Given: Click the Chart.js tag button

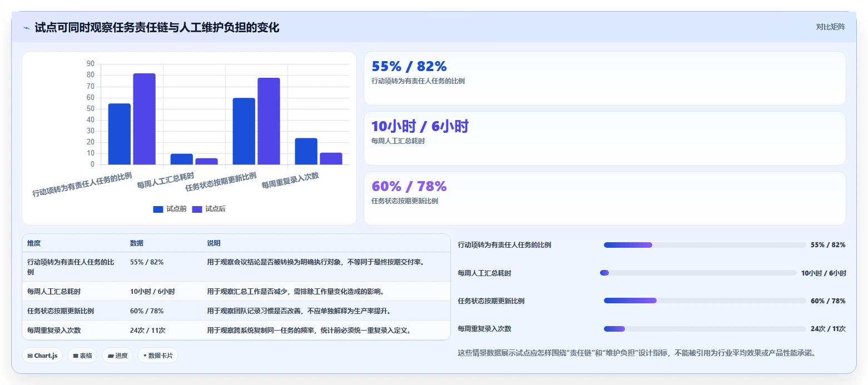Looking at the screenshot, I should 42,356.
